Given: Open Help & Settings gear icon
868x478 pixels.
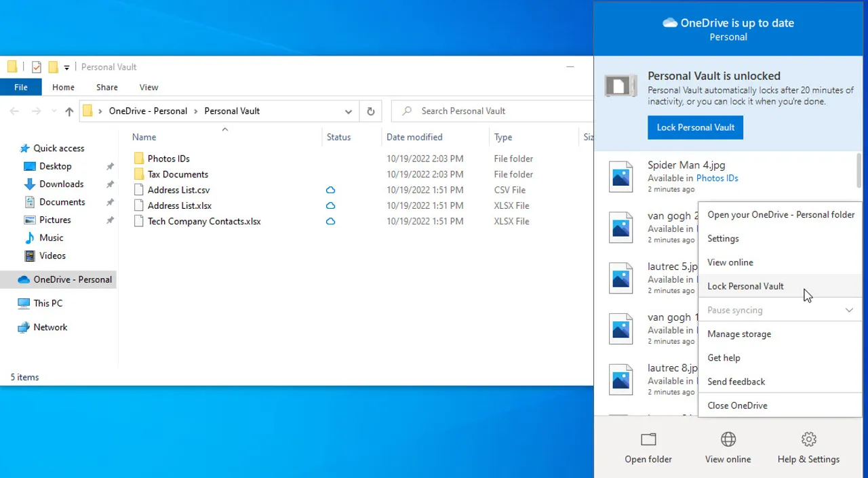Looking at the screenshot, I should 808,439.
